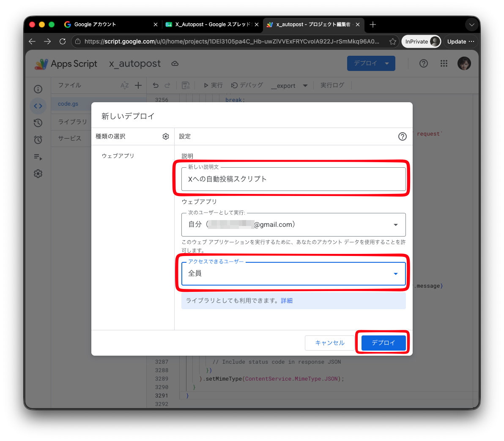Image resolution: width=504 pixels, height=441 pixels.
Task: Open the Triggers alarm clock icon
Action: click(x=38, y=140)
